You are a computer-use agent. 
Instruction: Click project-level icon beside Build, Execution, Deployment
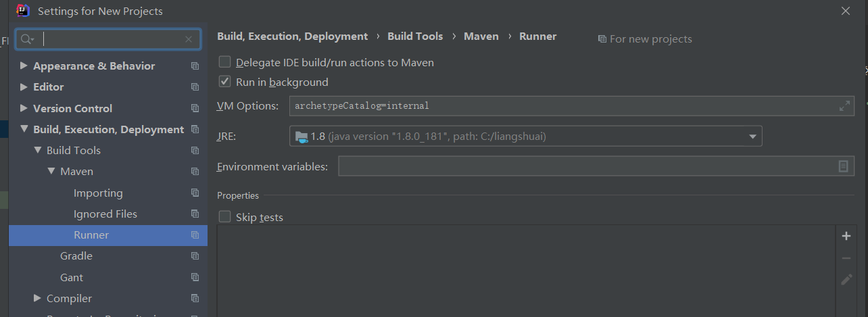click(x=195, y=130)
